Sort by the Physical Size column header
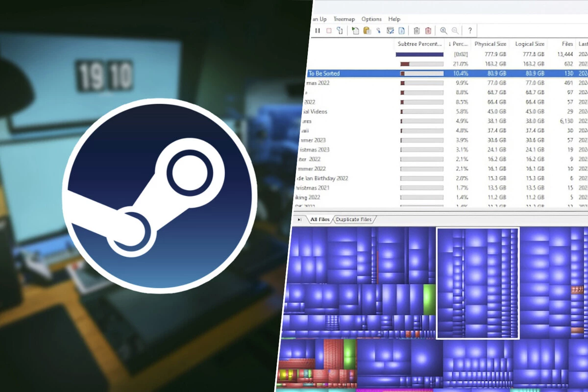This screenshot has width=588, height=392. coord(490,44)
